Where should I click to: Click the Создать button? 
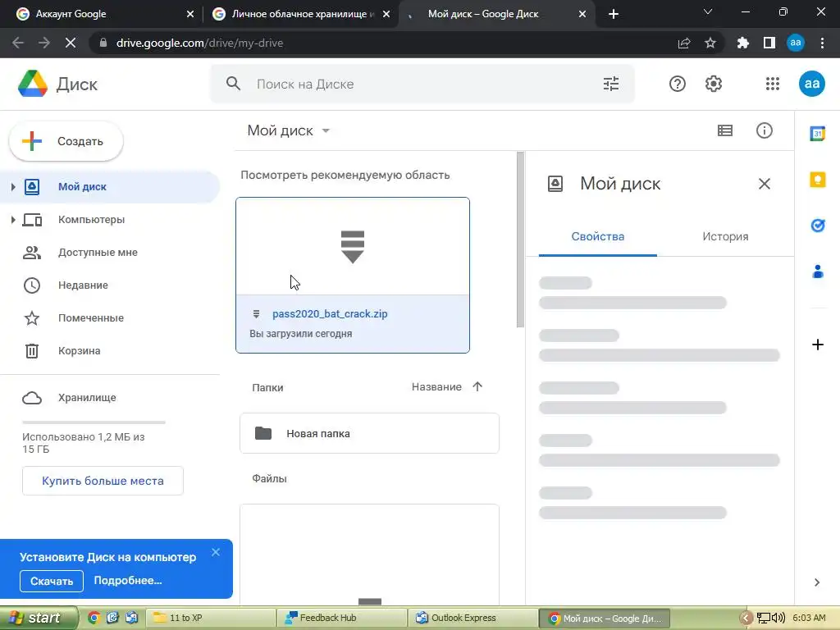(66, 141)
